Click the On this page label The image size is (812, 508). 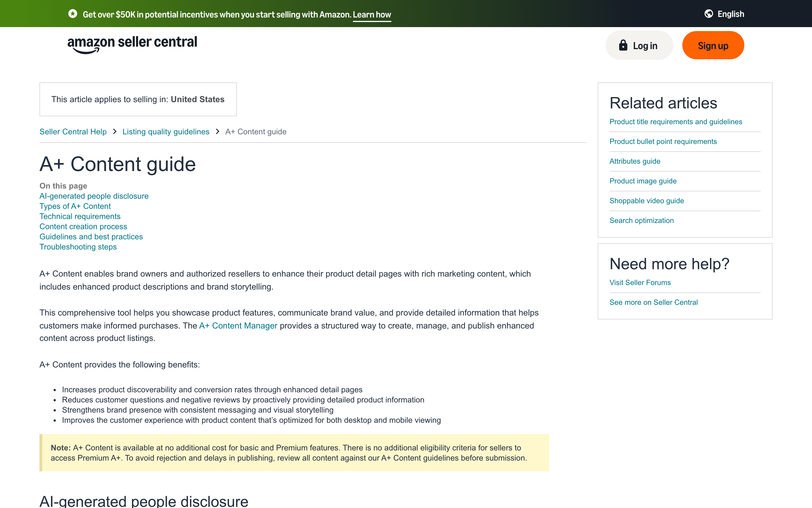point(63,186)
